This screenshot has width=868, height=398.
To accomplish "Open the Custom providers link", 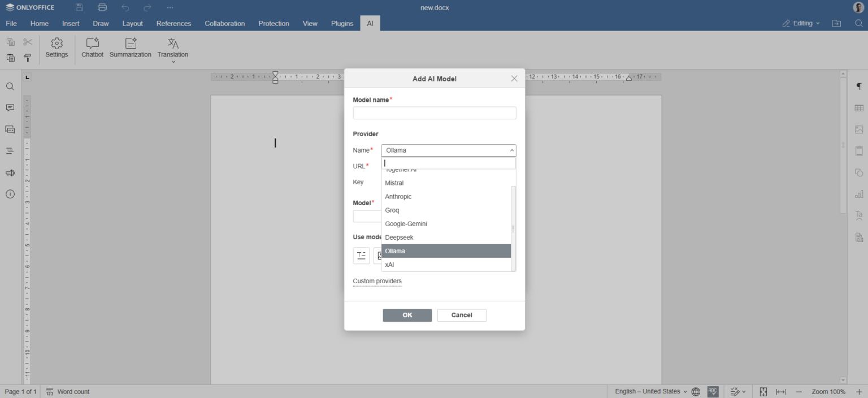I will tap(377, 281).
